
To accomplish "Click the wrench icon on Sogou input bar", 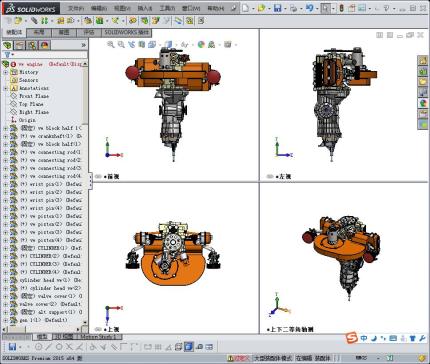I will pyautogui.click(x=422, y=338).
